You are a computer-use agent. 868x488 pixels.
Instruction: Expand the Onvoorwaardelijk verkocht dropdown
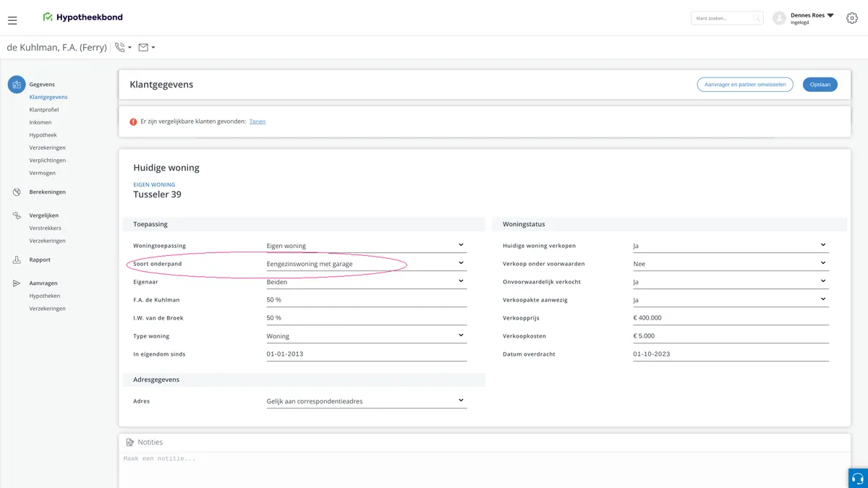tap(731, 282)
